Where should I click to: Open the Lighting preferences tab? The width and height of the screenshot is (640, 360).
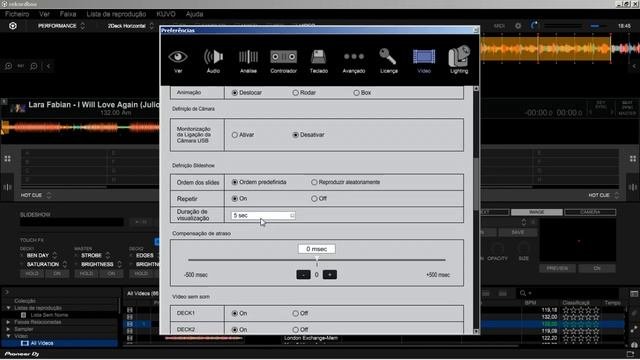(459, 60)
